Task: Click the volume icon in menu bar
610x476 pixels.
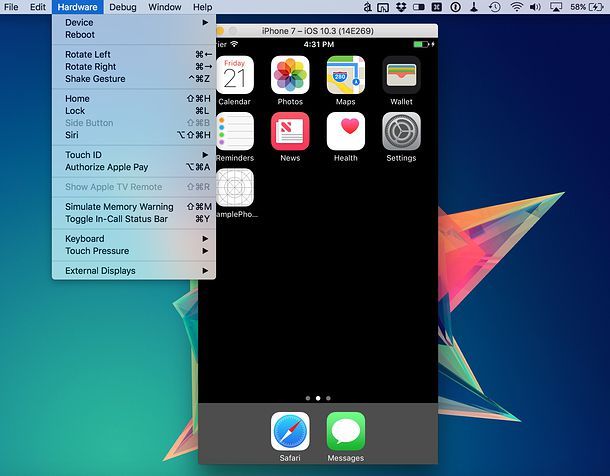Action: 536,7
